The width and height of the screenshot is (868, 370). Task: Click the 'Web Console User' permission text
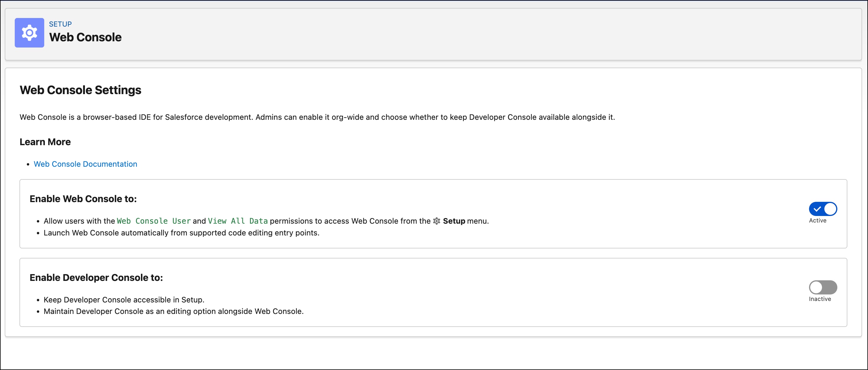tap(154, 221)
